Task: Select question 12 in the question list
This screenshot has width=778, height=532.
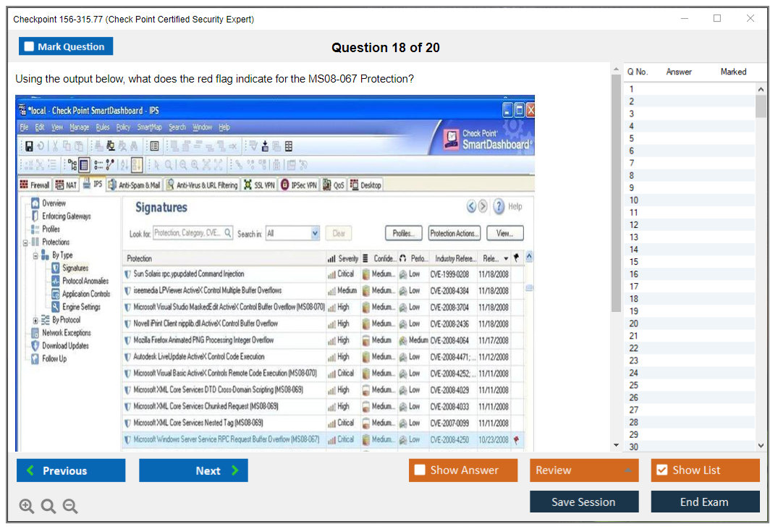Action: 634,224
